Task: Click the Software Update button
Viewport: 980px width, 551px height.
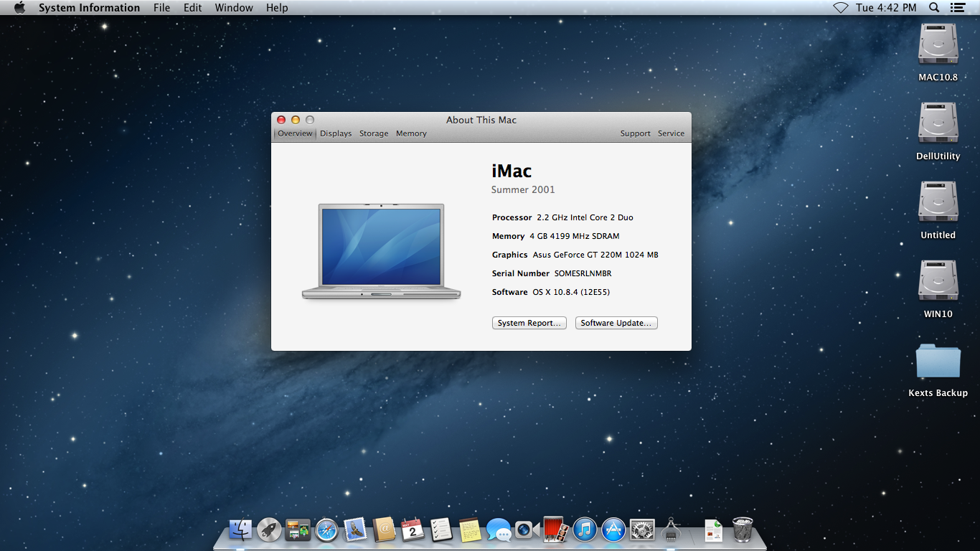Action: click(616, 323)
